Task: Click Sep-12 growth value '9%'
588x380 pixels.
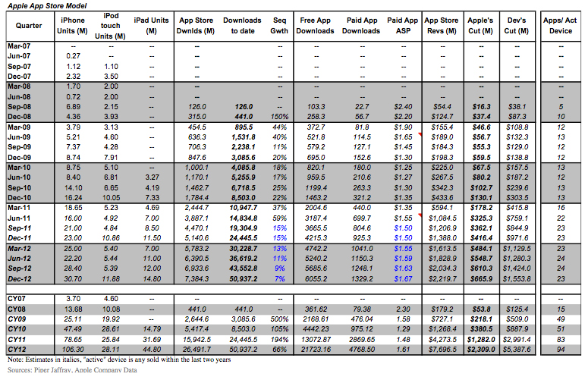Action: click(280, 269)
